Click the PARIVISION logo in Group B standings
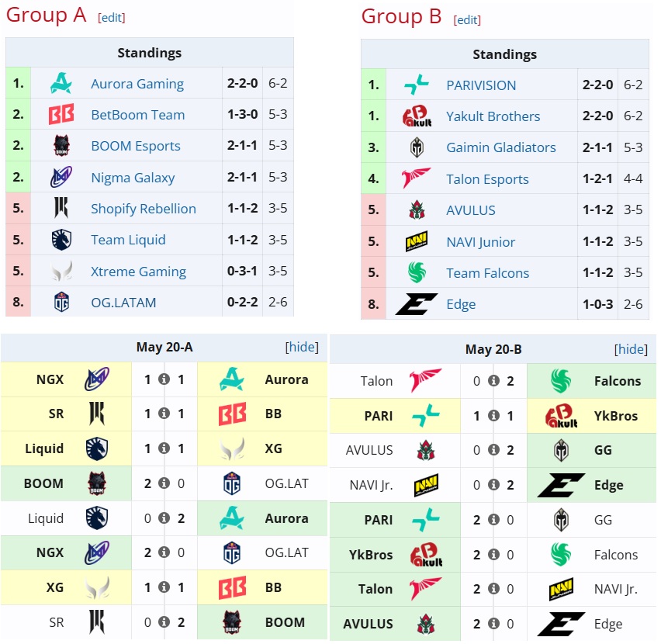The width and height of the screenshot is (661, 644). (417, 85)
